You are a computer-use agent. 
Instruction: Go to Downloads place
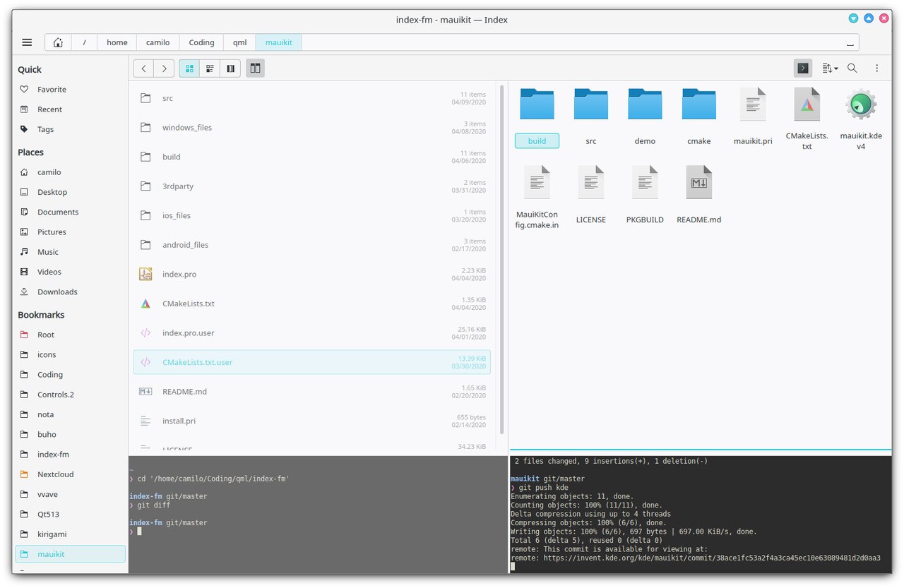(71, 292)
